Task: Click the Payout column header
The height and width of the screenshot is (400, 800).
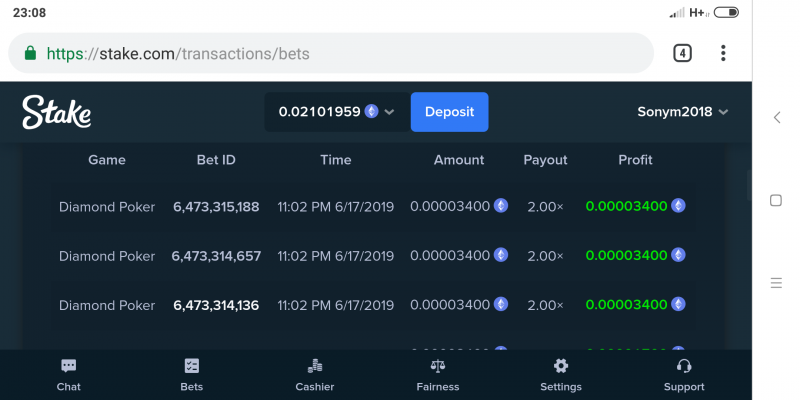Action: [545, 160]
